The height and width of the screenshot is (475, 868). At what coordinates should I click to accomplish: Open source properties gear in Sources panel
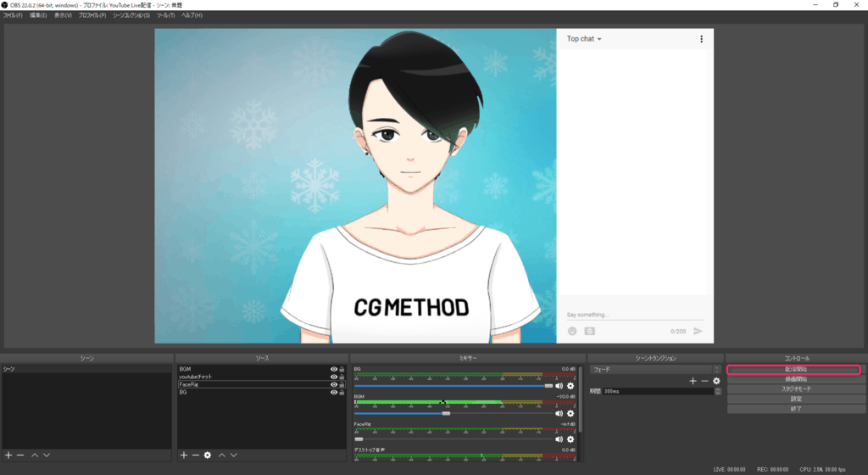coord(207,455)
